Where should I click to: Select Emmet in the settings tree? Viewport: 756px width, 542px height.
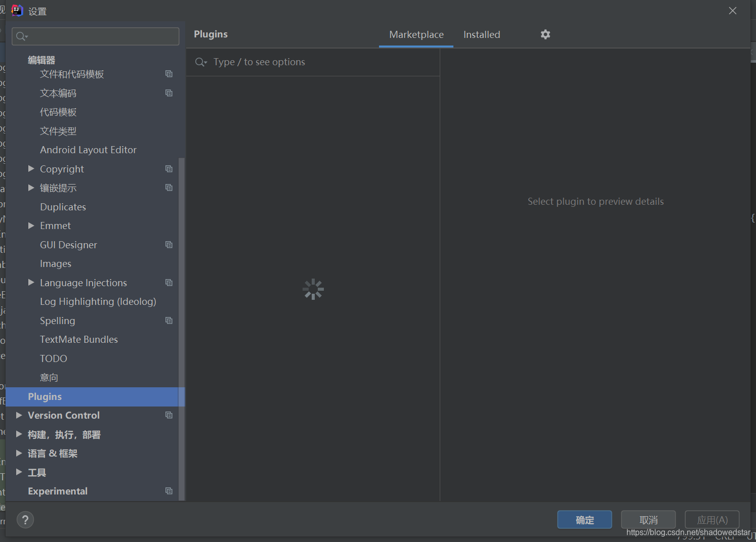tap(55, 225)
